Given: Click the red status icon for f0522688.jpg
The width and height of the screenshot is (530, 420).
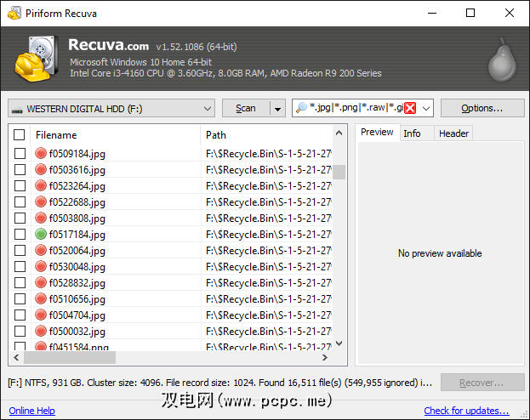Looking at the screenshot, I should click(x=41, y=201).
